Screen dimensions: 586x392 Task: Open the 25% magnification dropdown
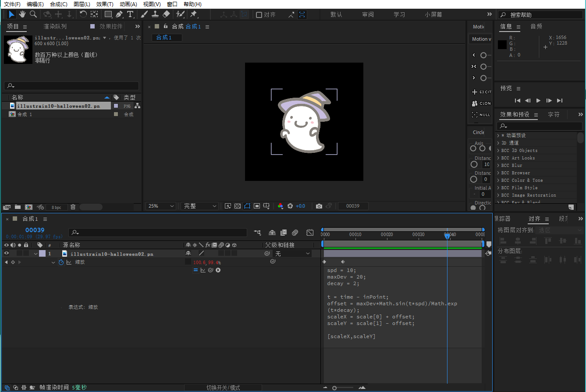[161, 206]
